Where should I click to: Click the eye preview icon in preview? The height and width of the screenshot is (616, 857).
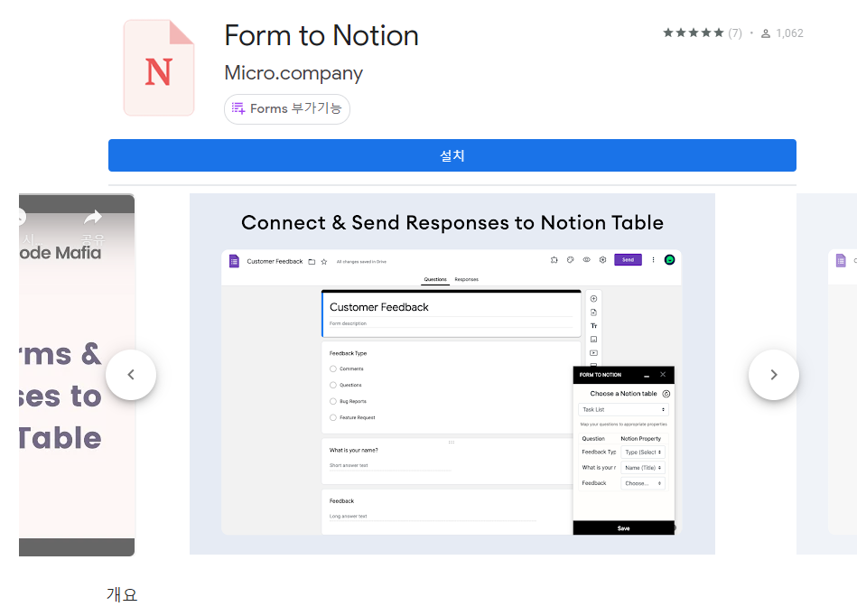tap(586, 259)
